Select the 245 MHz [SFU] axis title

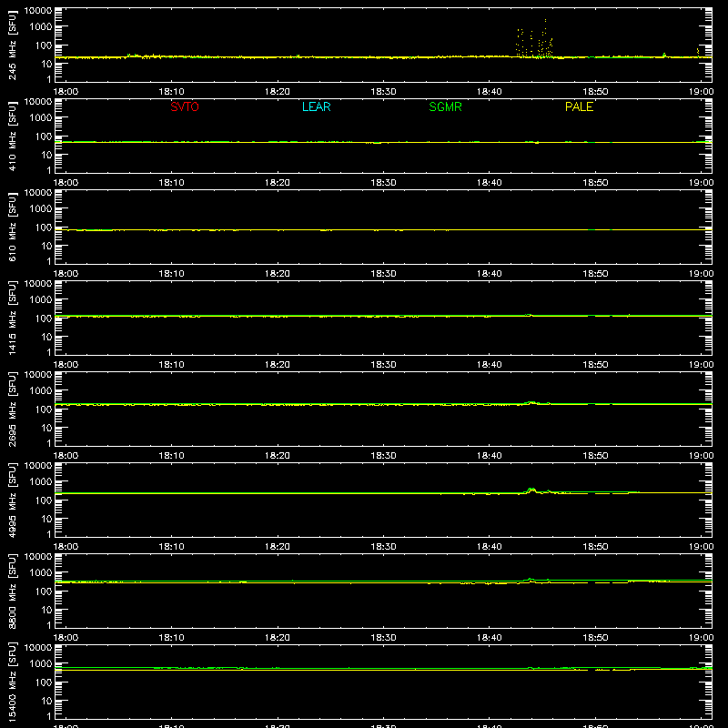coord(13,45)
